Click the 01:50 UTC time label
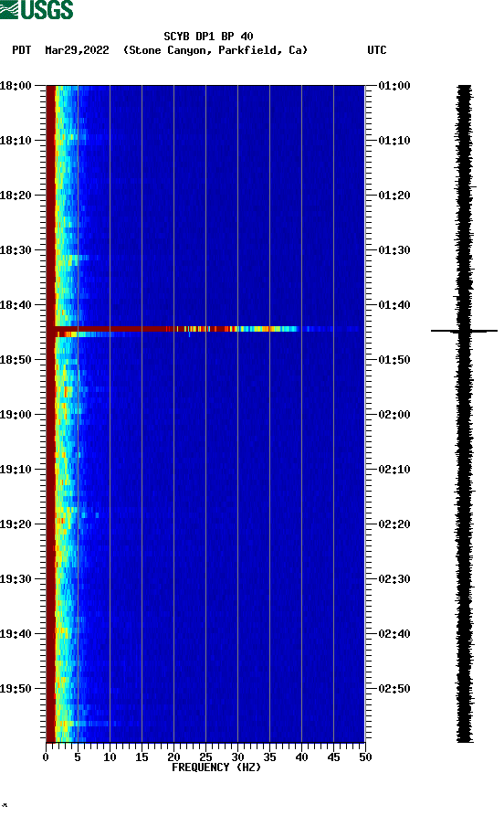Screen dimensions: 504x815 coord(394,360)
